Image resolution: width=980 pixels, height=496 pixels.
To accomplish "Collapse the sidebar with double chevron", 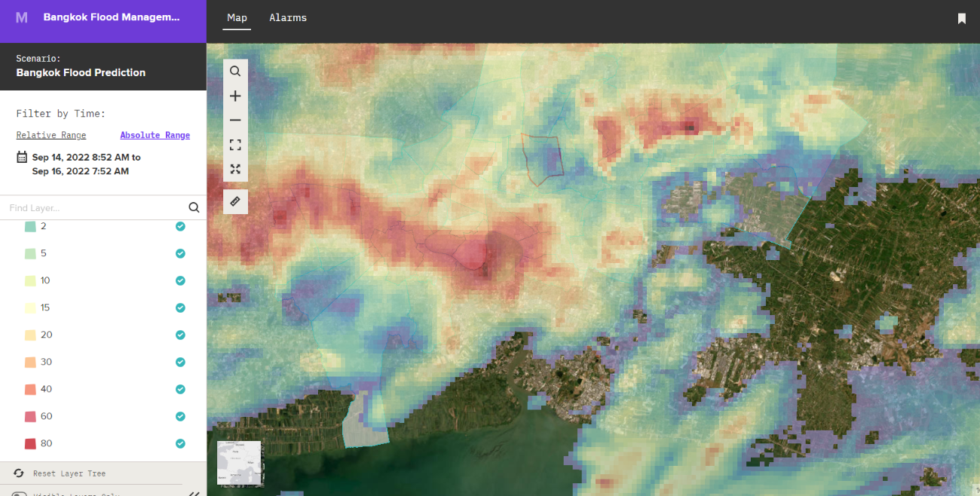I will [194, 494].
